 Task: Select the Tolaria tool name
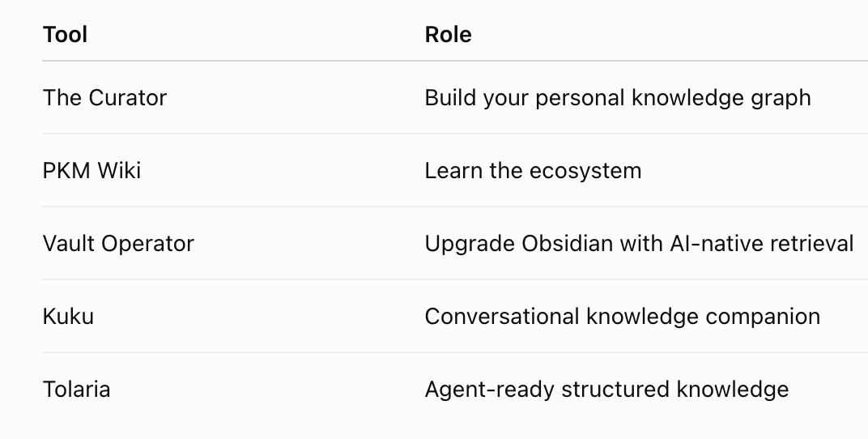(x=76, y=389)
